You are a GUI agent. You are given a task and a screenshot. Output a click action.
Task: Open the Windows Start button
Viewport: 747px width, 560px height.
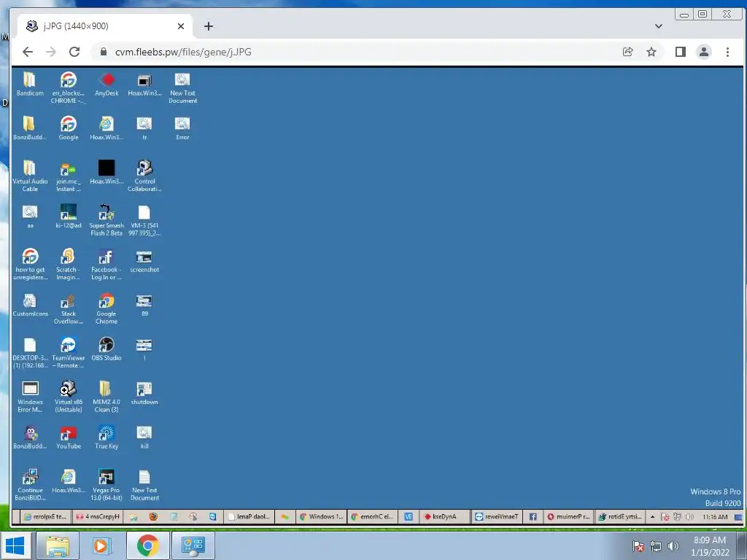(x=15, y=545)
